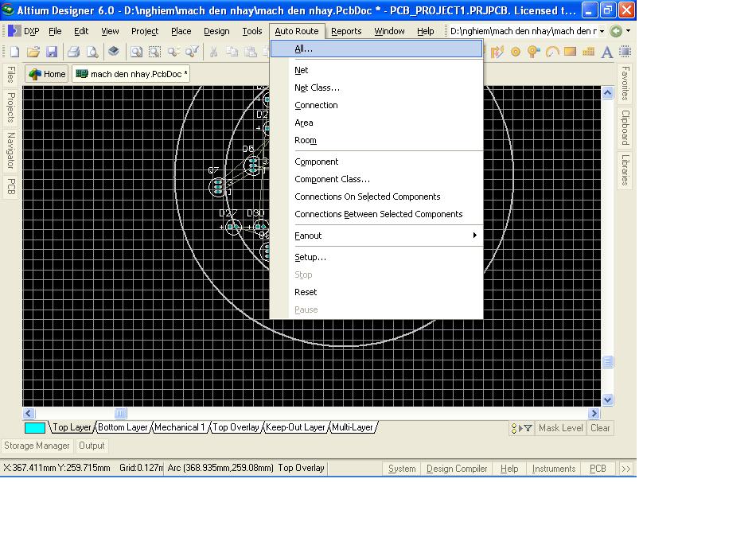Open a file with the folder icon
Image resolution: width=756 pixels, height=549 pixels.
(33, 52)
